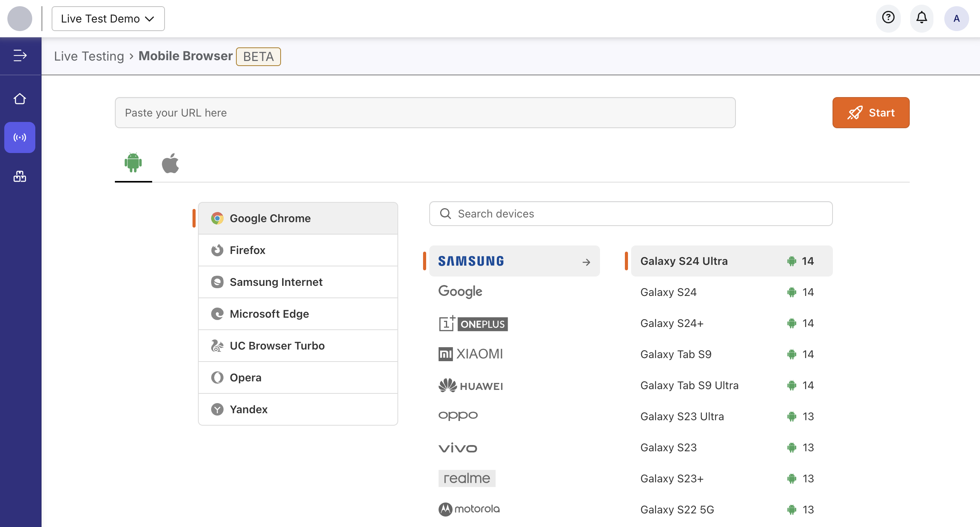Select Opera browser
This screenshot has width=980, height=527.
[x=298, y=377]
